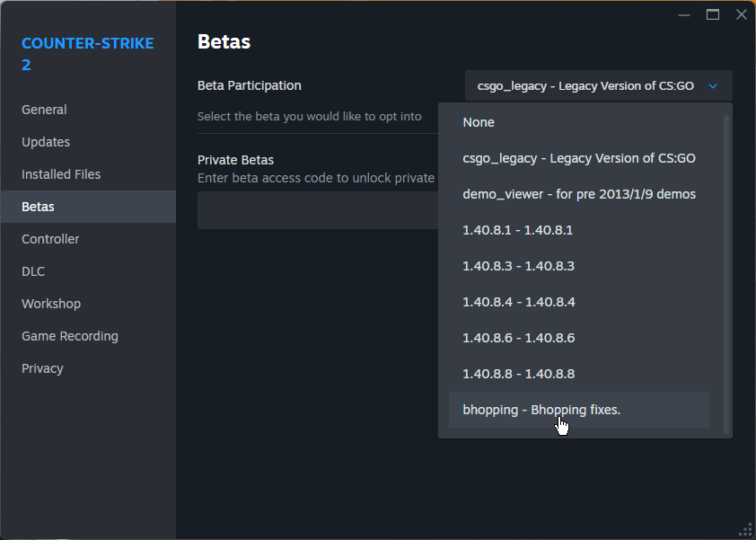756x540 pixels.
Task: Click the dropdown list scrollbar
Action: click(726, 275)
